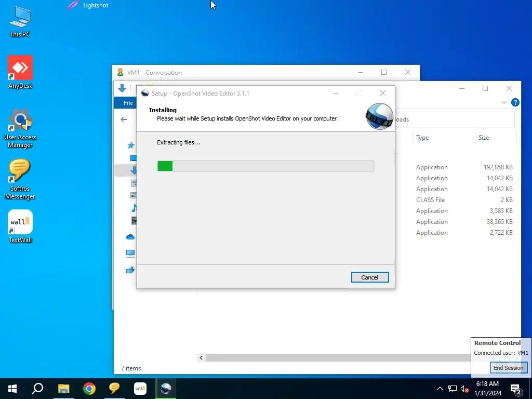Select OneDrive cloud in Explorer sidebar
Screen dimensions: 532x399
[x=130, y=237]
